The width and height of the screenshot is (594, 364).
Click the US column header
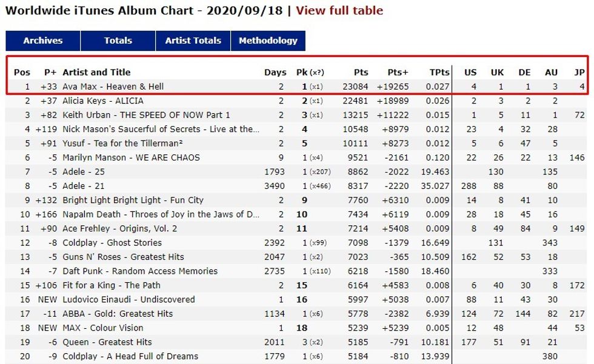[470, 72]
